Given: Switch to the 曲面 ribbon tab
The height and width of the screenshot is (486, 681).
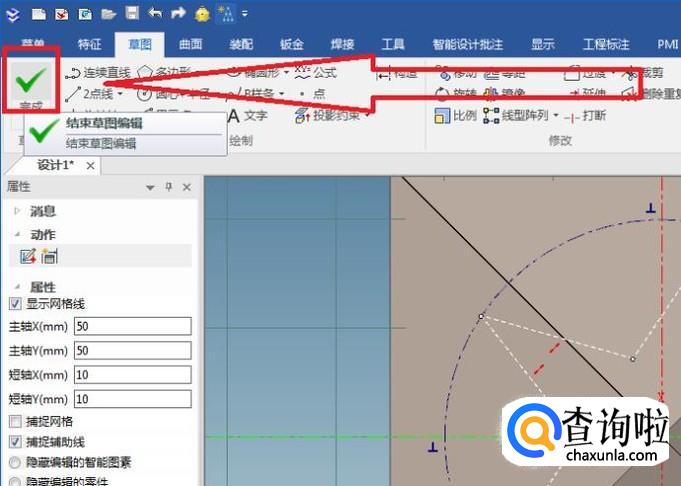Looking at the screenshot, I should tap(191, 44).
